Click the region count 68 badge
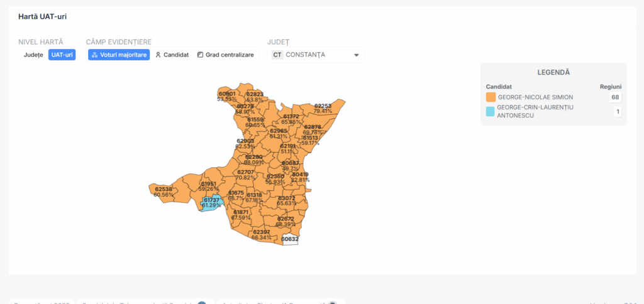The height and width of the screenshot is (304, 644). click(615, 97)
